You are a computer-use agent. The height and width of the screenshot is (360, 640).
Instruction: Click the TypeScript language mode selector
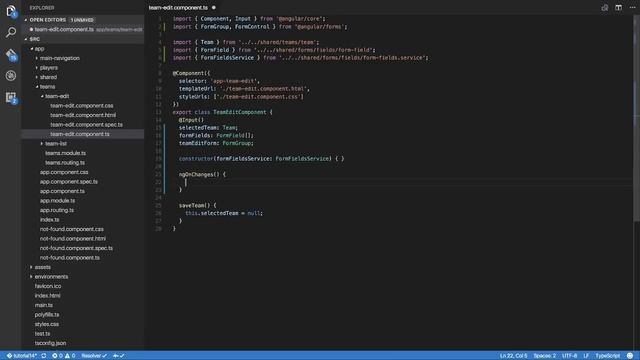607,356
